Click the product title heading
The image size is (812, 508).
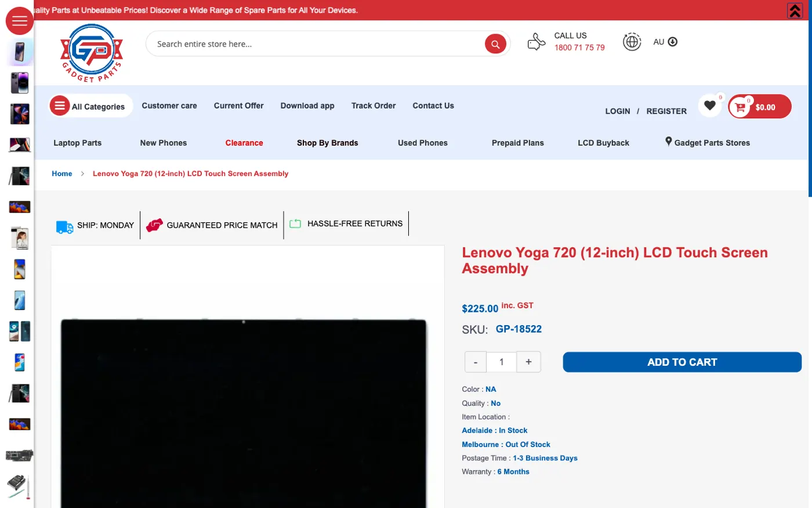click(x=615, y=261)
